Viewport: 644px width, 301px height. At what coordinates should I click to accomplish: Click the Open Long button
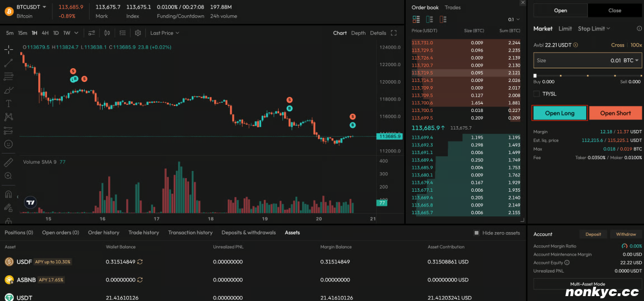point(559,113)
